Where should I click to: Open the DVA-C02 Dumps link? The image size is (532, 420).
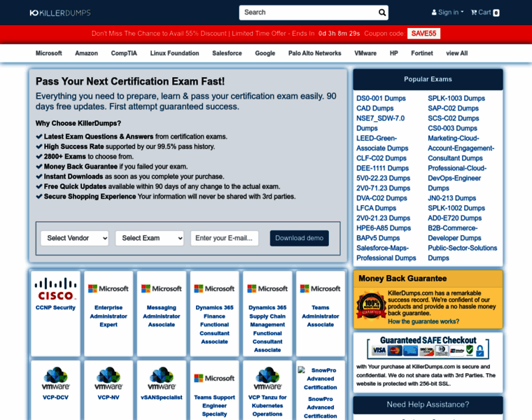pos(381,198)
